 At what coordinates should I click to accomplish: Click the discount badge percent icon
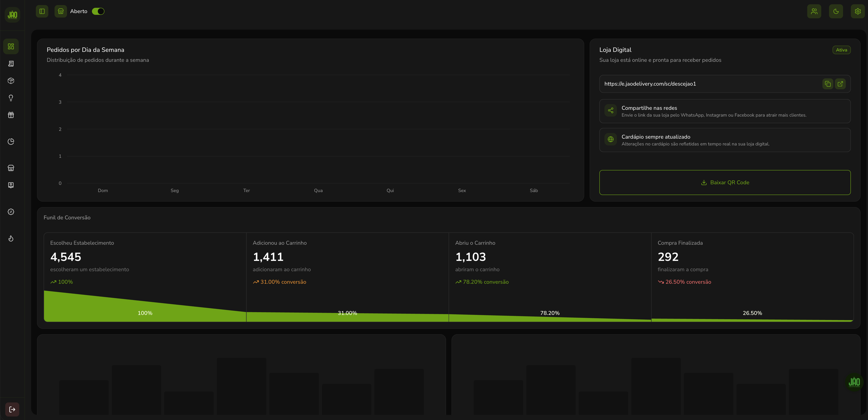click(x=11, y=212)
